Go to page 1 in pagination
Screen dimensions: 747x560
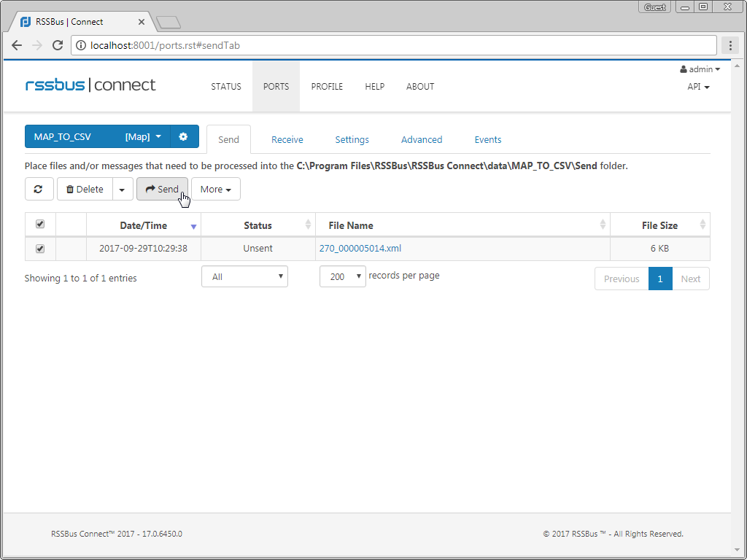tap(660, 279)
